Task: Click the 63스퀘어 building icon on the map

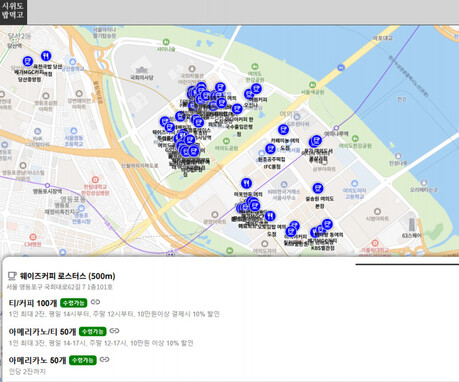Action: pyautogui.click(x=412, y=225)
